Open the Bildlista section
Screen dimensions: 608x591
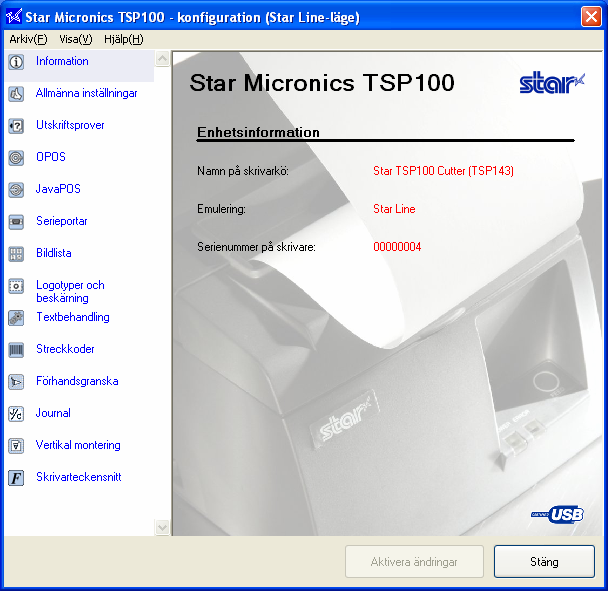point(54,253)
